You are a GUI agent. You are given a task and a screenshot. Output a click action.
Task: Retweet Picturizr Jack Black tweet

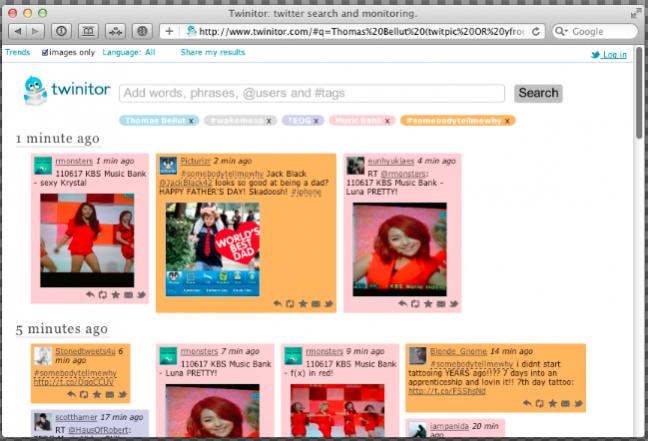point(290,304)
